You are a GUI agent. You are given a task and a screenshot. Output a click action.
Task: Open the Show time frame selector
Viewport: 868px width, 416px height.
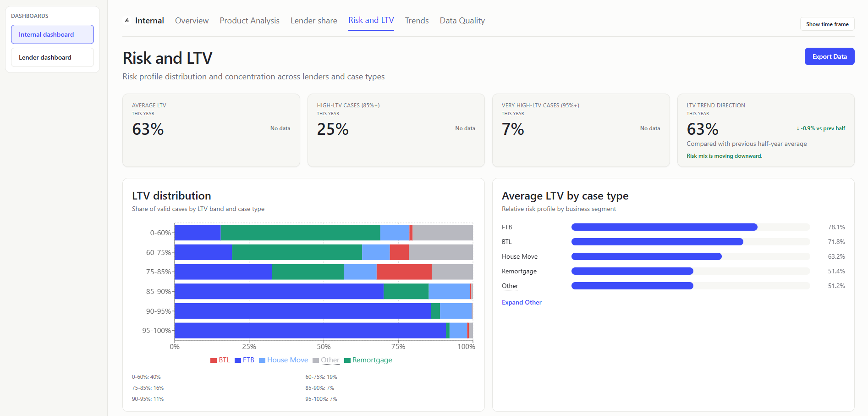click(827, 24)
